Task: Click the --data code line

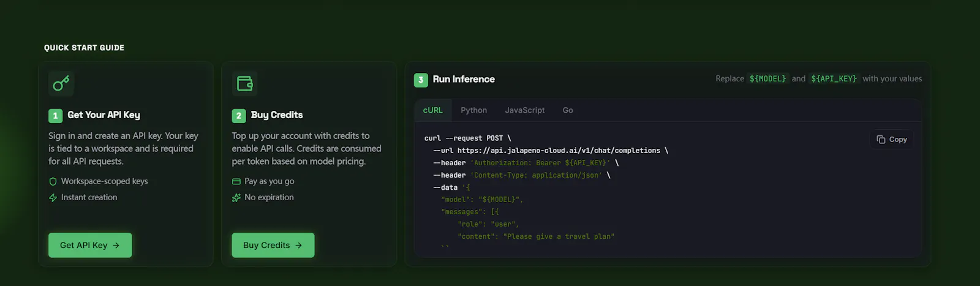Action: coord(451,187)
